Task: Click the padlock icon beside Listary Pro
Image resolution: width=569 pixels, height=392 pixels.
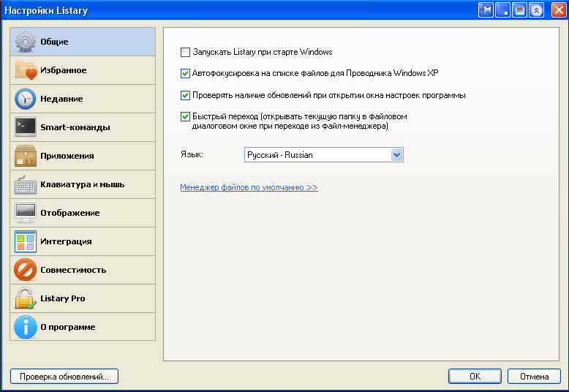Action: coord(26,298)
